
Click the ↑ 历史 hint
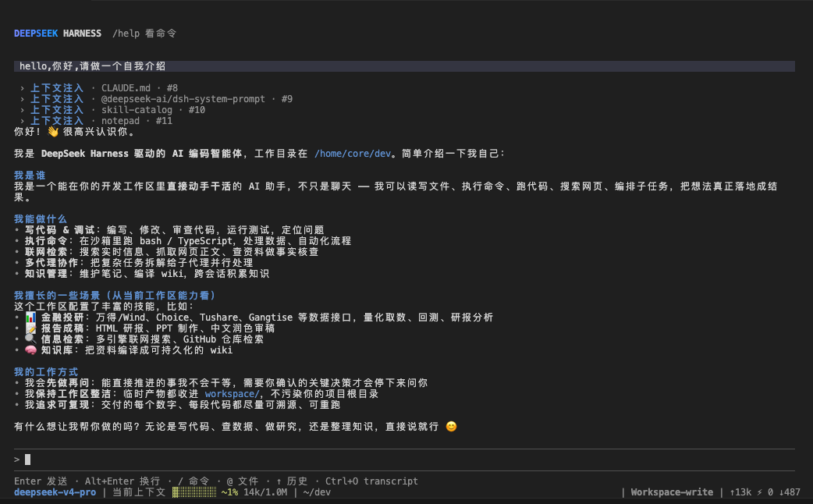click(292, 481)
